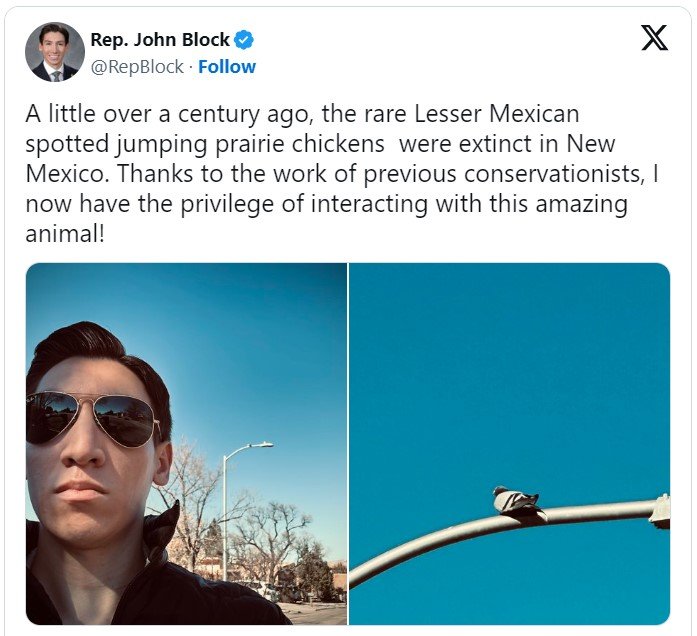
Task: Click the X logo icon
Action: pyautogui.click(x=654, y=38)
